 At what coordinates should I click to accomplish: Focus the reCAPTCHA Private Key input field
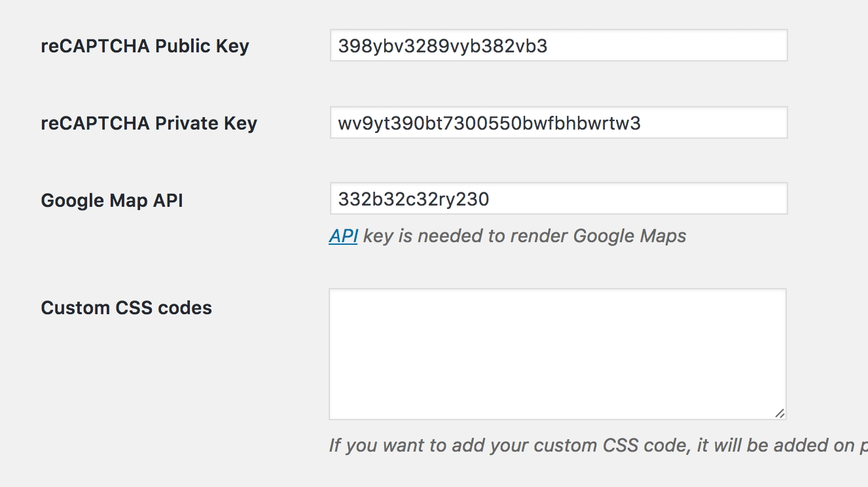click(558, 122)
